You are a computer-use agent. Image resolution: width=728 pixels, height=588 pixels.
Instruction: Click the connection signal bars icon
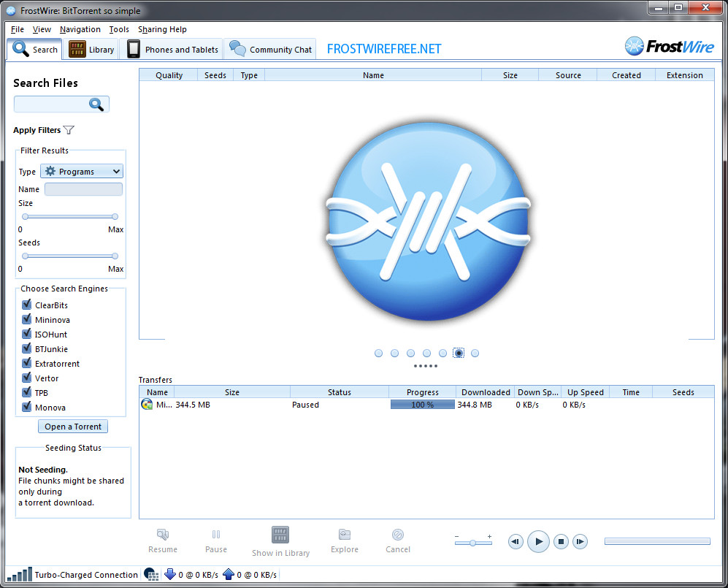coord(20,575)
